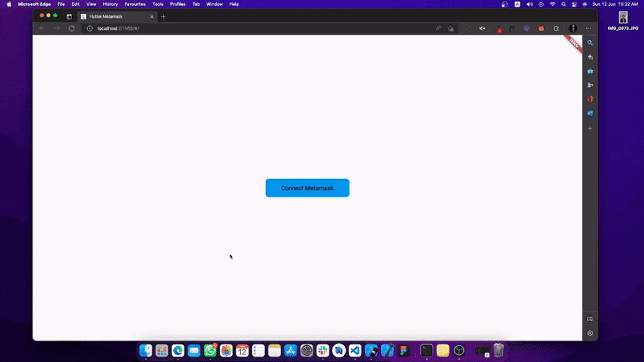Viewport: 644px width, 362px height.
Task: Open sidebar settings gear icon
Action: tap(590, 333)
